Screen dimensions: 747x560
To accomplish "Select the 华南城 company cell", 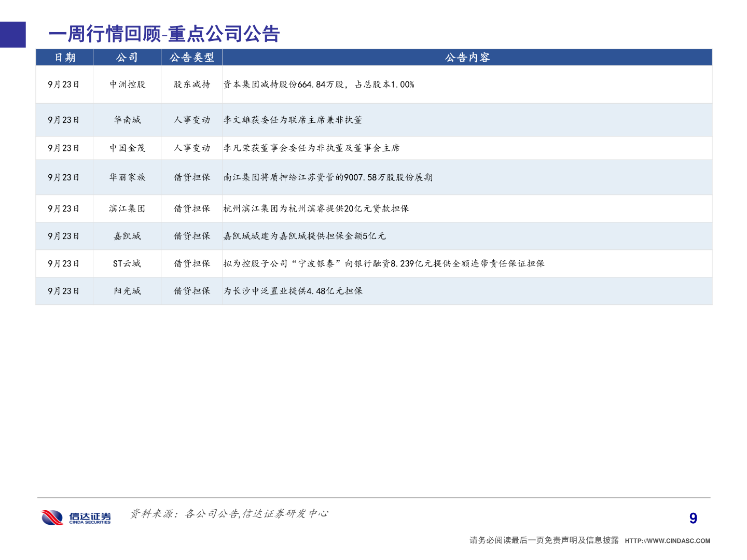I will [x=127, y=120].
